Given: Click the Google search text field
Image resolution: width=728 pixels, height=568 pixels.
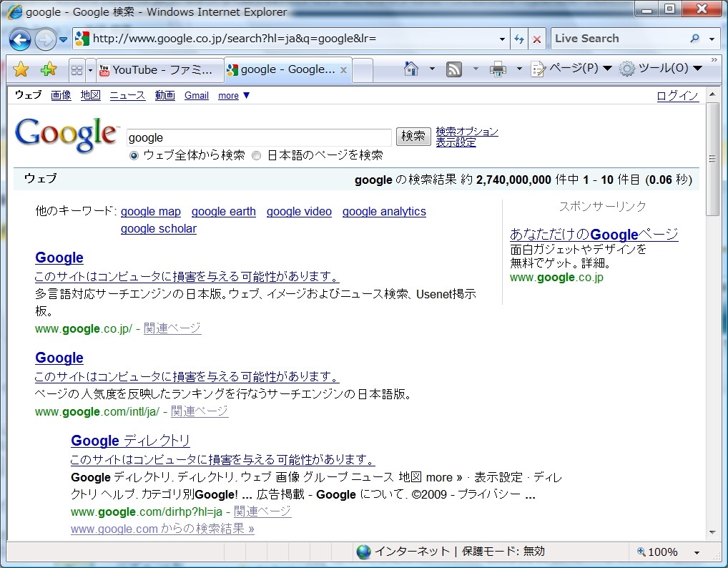Looking at the screenshot, I should [259, 137].
